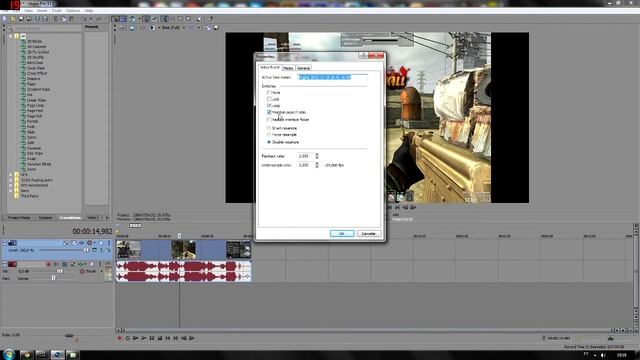Click Pause in timeline transport bar
The height and width of the screenshot is (360, 640).
pyautogui.click(x=152, y=338)
